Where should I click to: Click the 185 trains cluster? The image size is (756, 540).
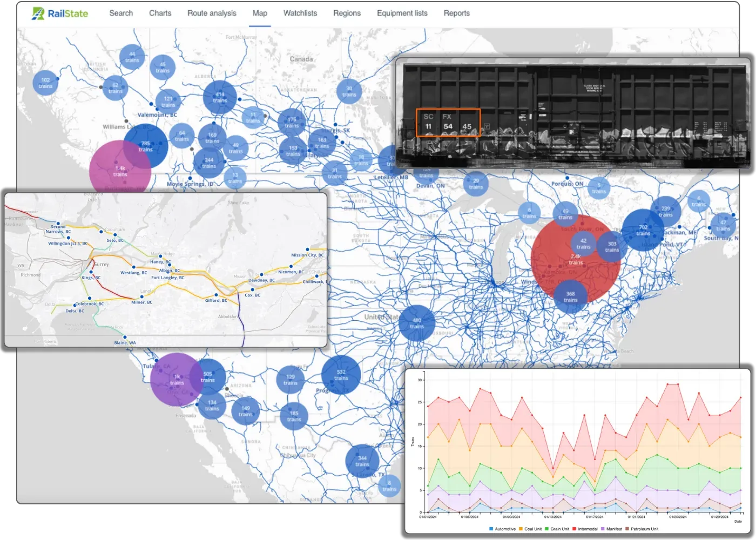tap(294, 416)
